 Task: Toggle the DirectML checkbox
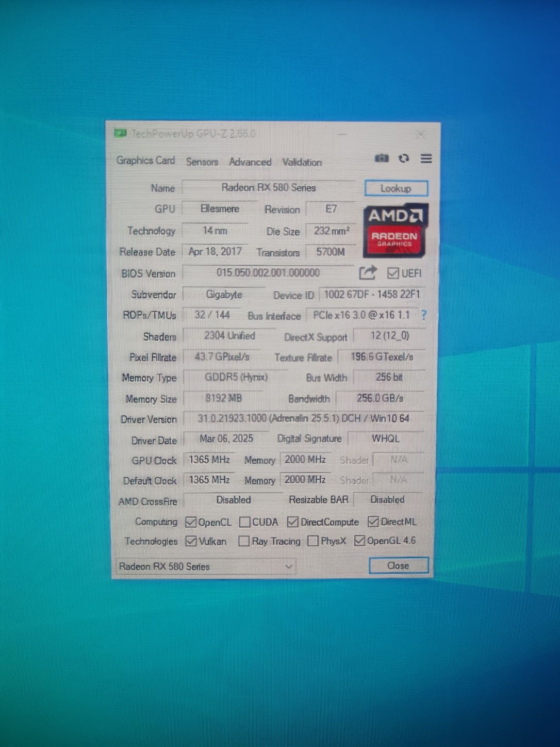pos(373,522)
